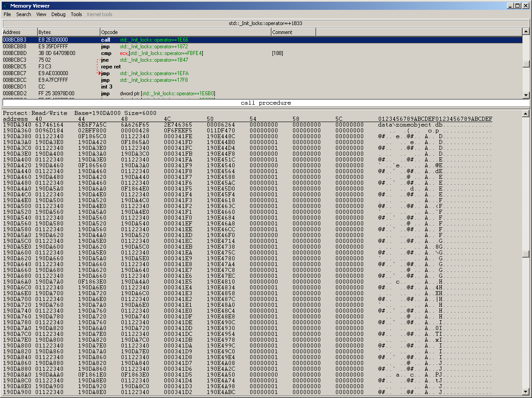Click the [188] comment value
The height and width of the screenshot is (398, 532).
click(x=277, y=53)
